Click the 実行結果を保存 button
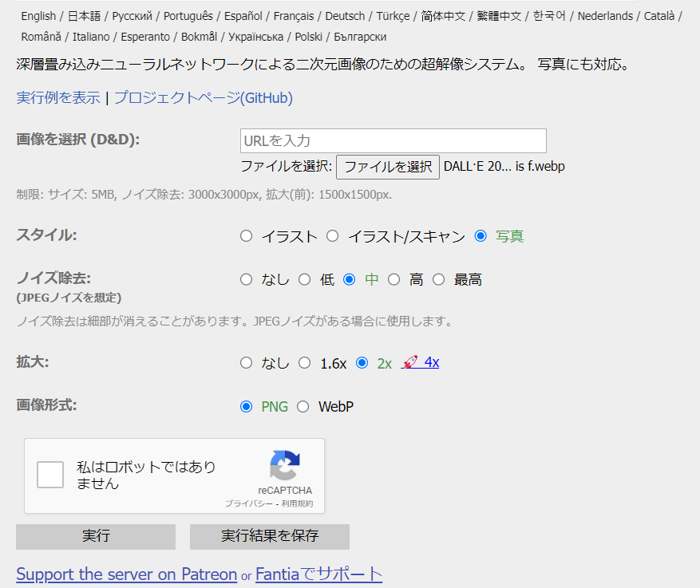Image resolution: width=700 pixels, height=588 pixels. (x=269, y=536)
